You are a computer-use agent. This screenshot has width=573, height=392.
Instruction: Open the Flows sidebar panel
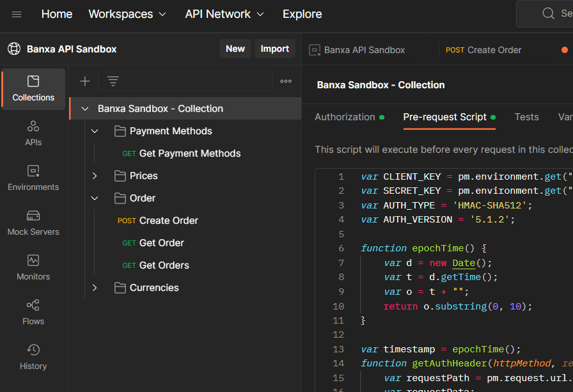pos(33,312)
